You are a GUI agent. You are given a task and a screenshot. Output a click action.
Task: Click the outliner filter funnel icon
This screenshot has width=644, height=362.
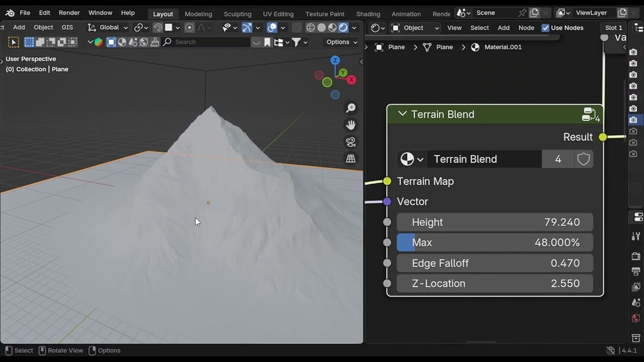296,42
